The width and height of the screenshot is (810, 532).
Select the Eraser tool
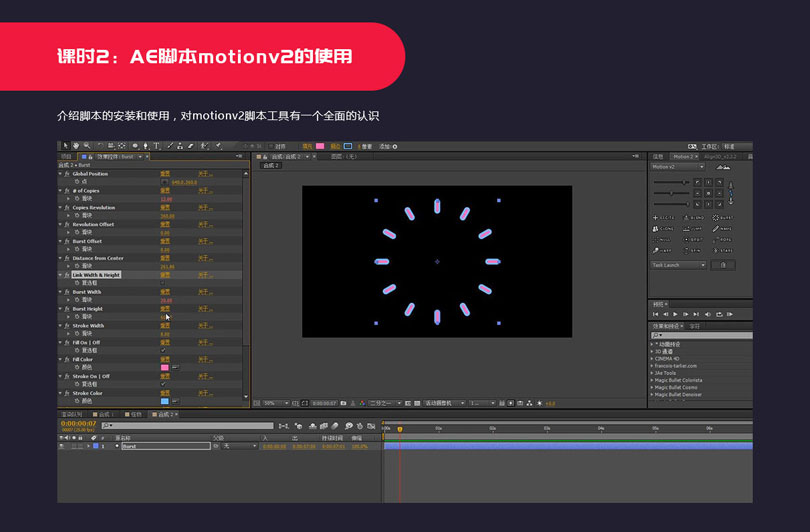click(x=191, y=146)
